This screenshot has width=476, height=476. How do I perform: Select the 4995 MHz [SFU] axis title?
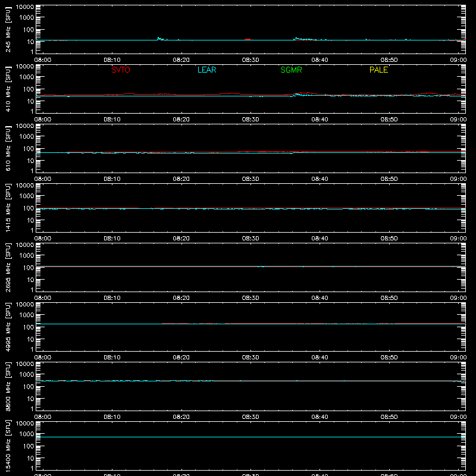[x=8, y=327]
